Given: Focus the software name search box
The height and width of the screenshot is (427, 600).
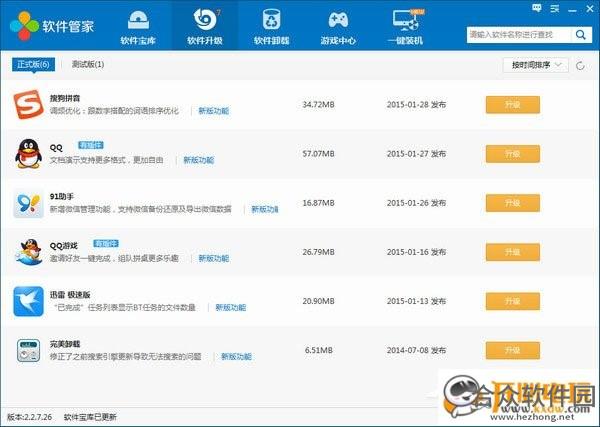Looking at the screenshot, I should tap(519, 35).
